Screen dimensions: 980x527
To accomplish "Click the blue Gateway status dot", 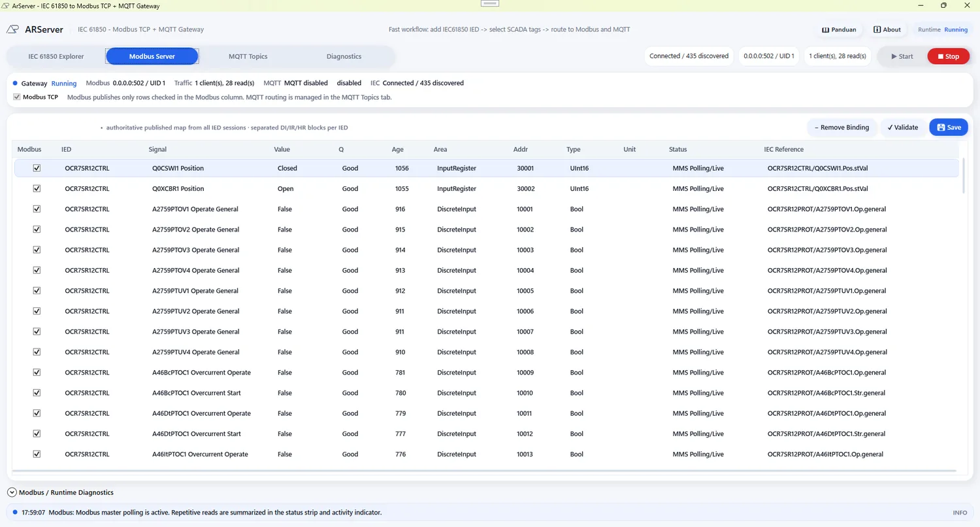I will point(15,83).
